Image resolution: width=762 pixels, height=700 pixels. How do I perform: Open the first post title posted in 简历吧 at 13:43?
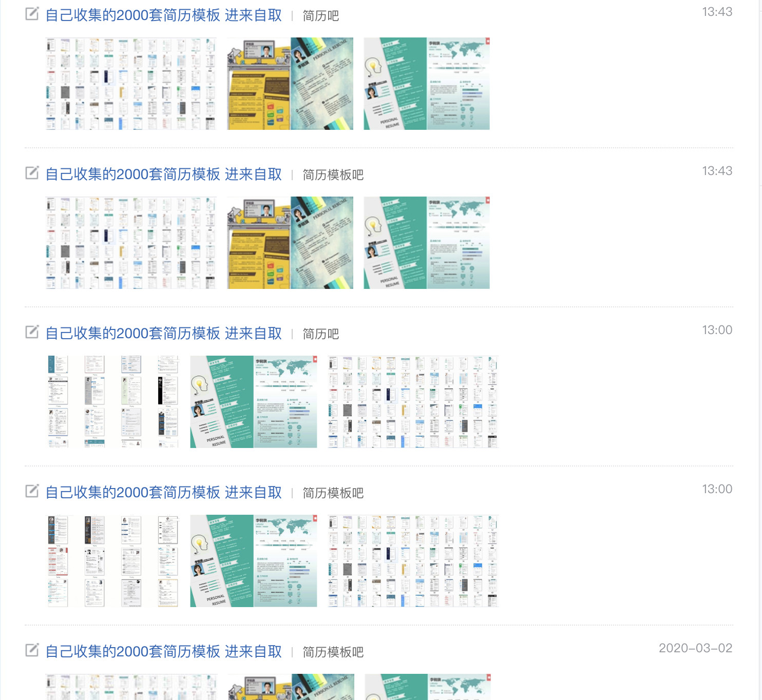pos(164,15)
